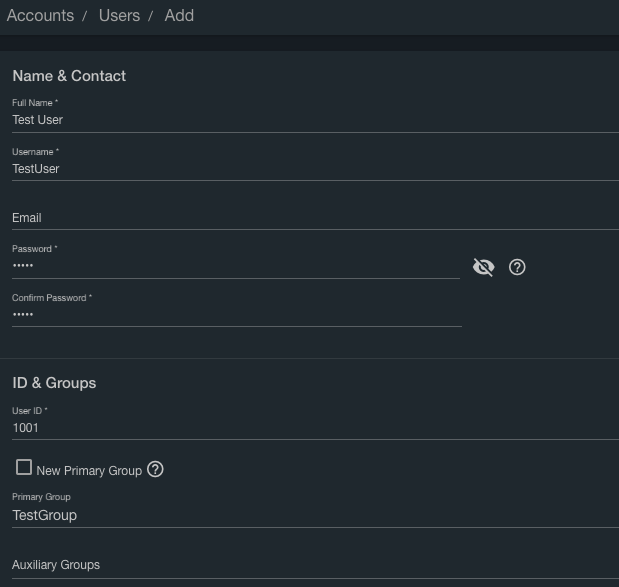Viewport: 619px width, 587px height.
Task: Open the New Primary Group help icon
Action: click(155, 469)
